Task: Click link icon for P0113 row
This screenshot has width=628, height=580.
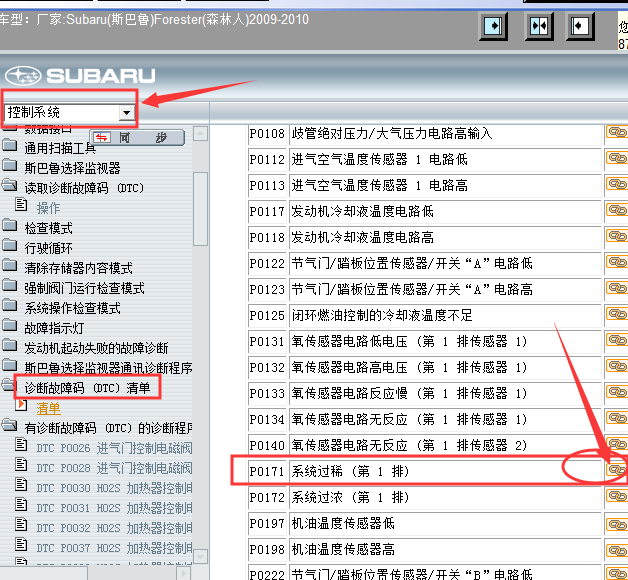Action: (617, 184)
